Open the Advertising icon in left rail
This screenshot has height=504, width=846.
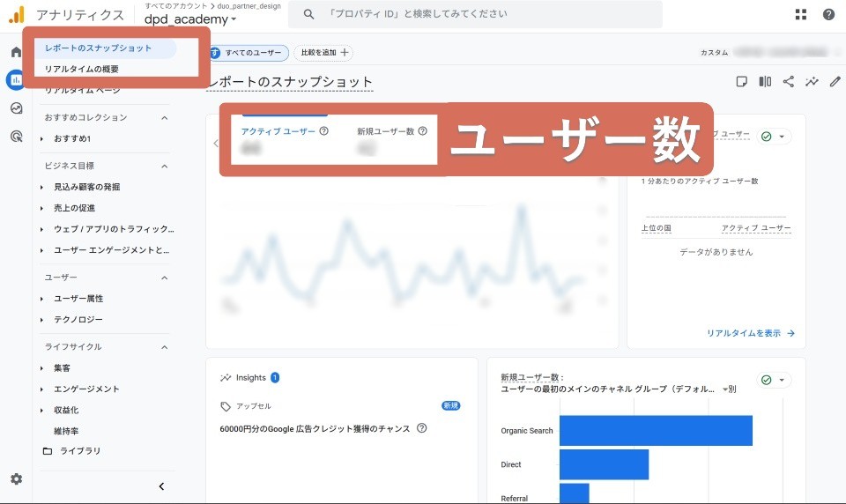16,137
